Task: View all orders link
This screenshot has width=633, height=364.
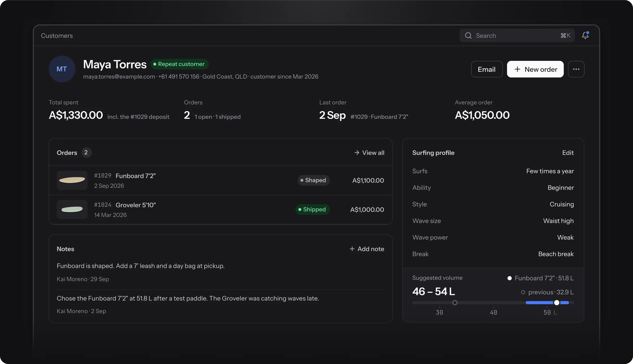Action: 369,153
